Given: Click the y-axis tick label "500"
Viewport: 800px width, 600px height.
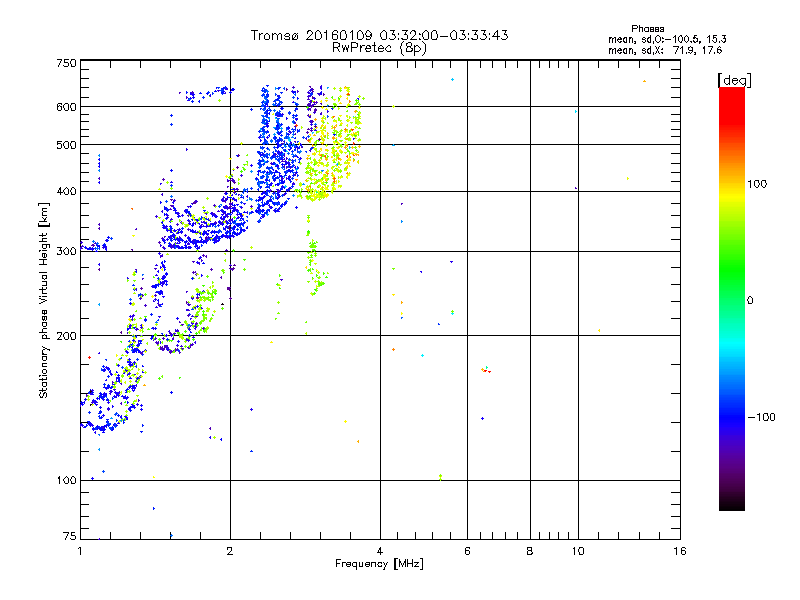Looking at the screenshot, I should pyautogui.click(x=66, y=145).
